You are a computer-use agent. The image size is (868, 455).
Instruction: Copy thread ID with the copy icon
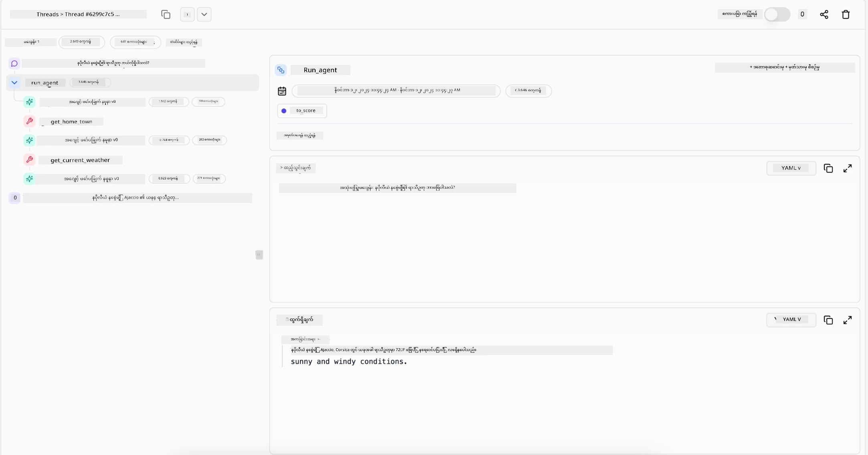(x=166, y=14)
